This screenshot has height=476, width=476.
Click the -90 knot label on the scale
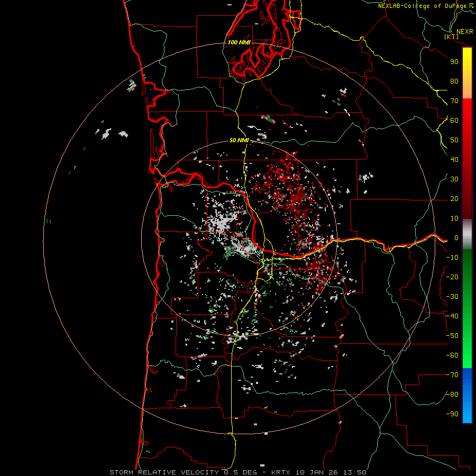click(452, 414)
